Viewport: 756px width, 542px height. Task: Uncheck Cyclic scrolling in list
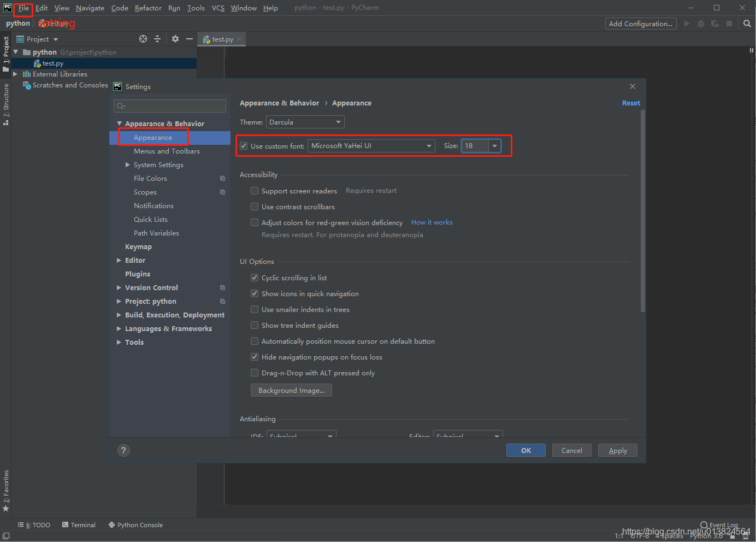point(255,278)
